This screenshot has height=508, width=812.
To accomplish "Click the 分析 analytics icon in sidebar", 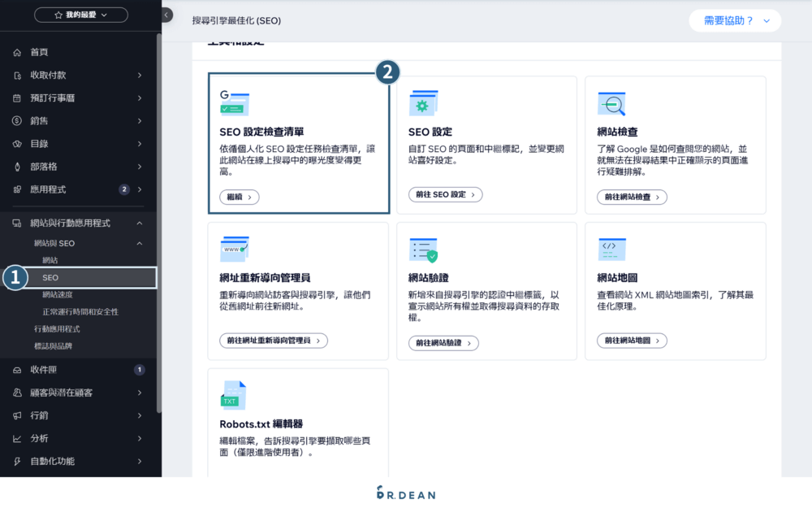I will point(19,438).
